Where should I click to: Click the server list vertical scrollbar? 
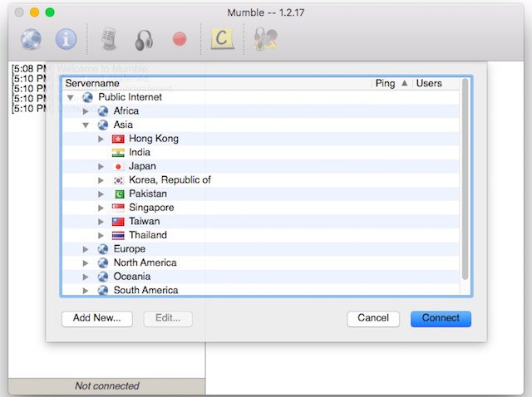point(465,179)
